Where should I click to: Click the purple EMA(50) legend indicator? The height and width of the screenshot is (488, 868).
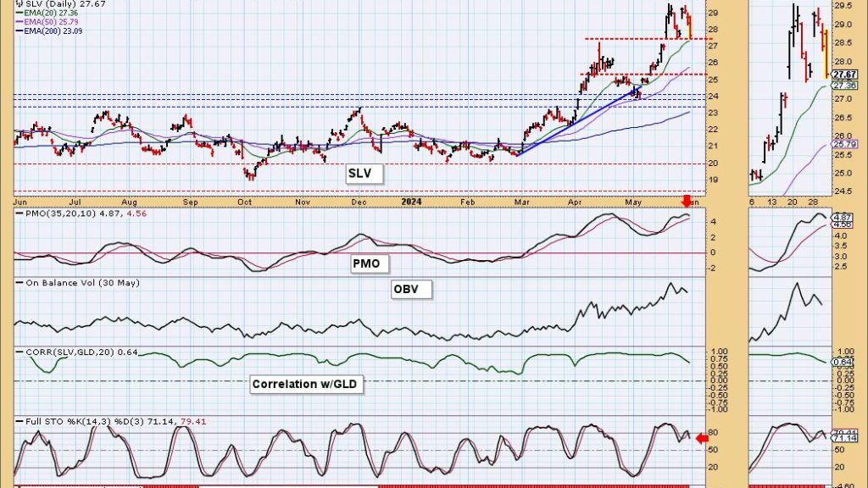tap(19, 21)
